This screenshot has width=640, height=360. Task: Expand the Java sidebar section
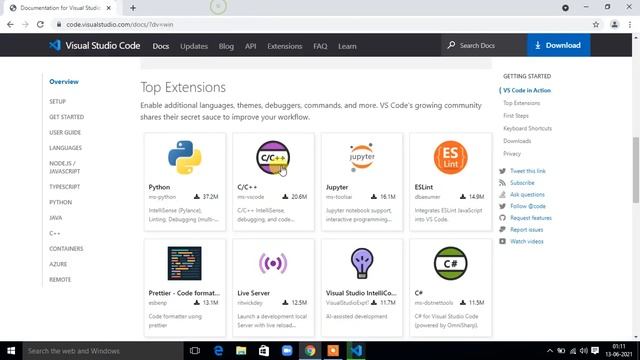(x=56, y=218)
